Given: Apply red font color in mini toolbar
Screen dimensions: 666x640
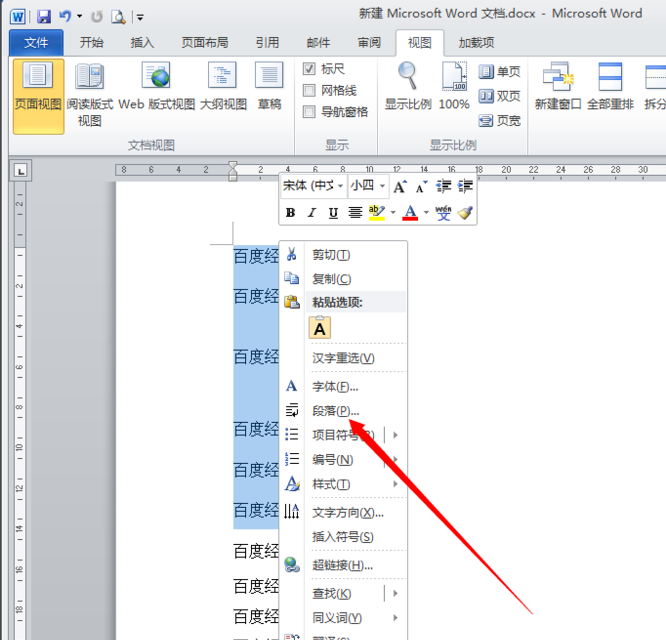Looking at the screenshot, I should tap(410, 212).
